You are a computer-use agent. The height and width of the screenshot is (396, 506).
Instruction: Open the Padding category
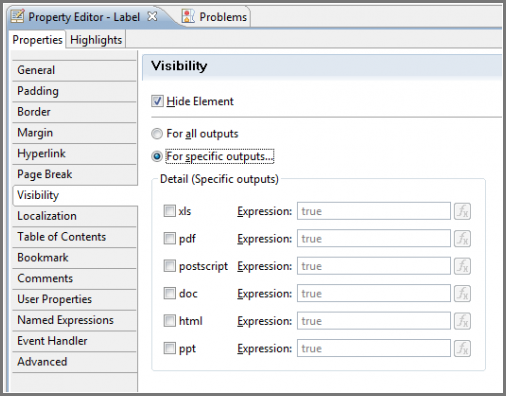(75, 91)
